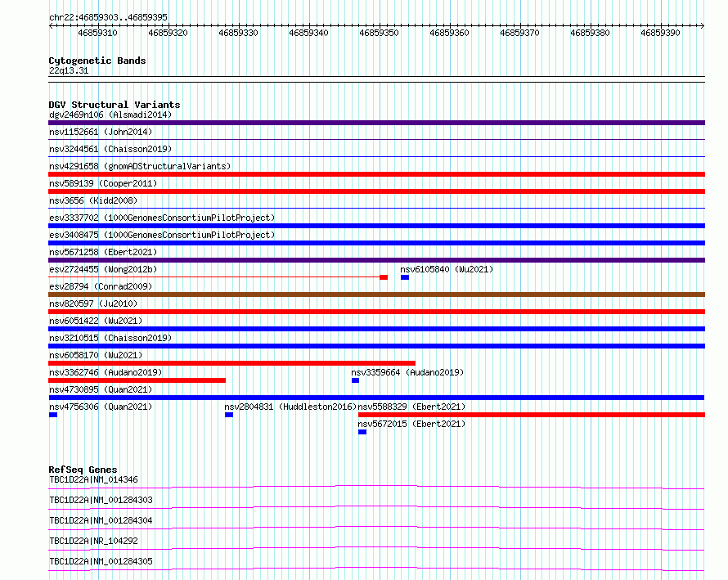Click the red nsv3362746 feature bar

[x=137, y=380]
